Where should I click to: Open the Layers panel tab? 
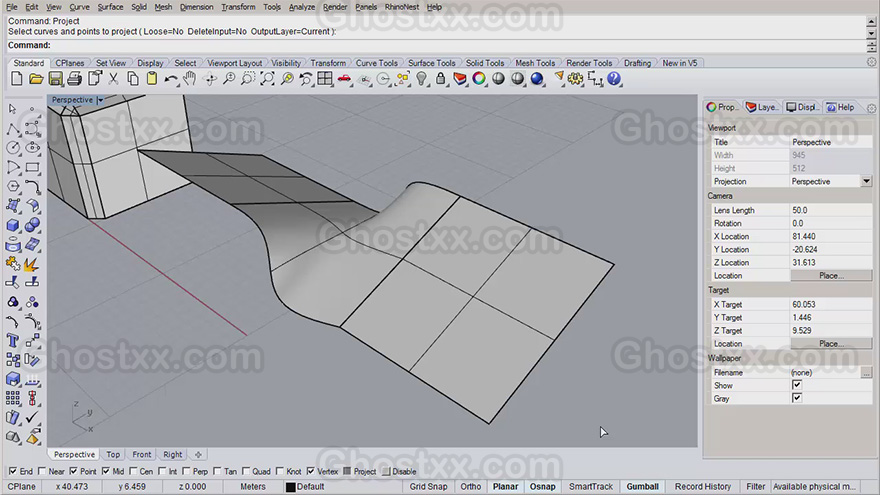[762, 107]
